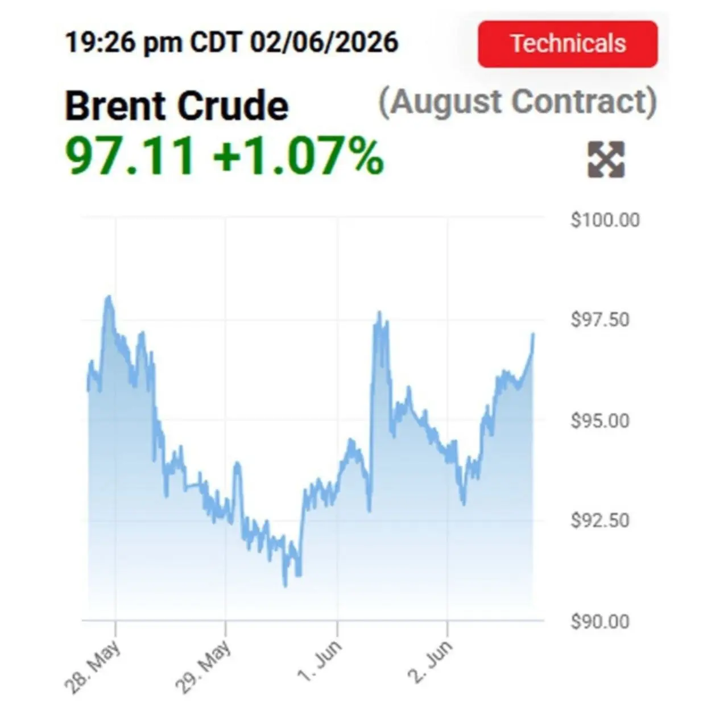The image size is (728, 715).
Task: Click the $97.50 axis label
Action: pyautogui.click(x=600, y=319)
